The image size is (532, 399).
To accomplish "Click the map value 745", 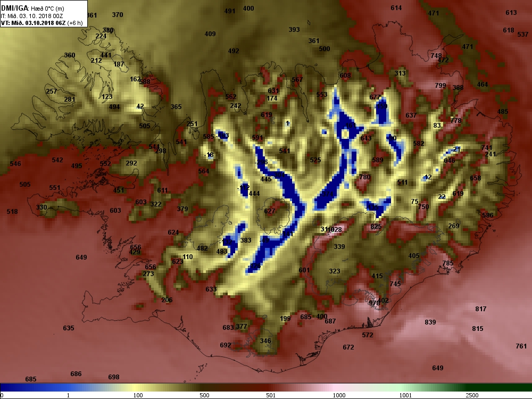I will click(x=395, y=284).
